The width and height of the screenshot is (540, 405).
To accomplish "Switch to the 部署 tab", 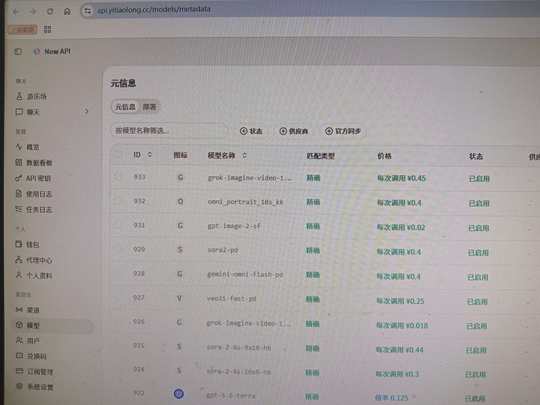I will 149,107.
